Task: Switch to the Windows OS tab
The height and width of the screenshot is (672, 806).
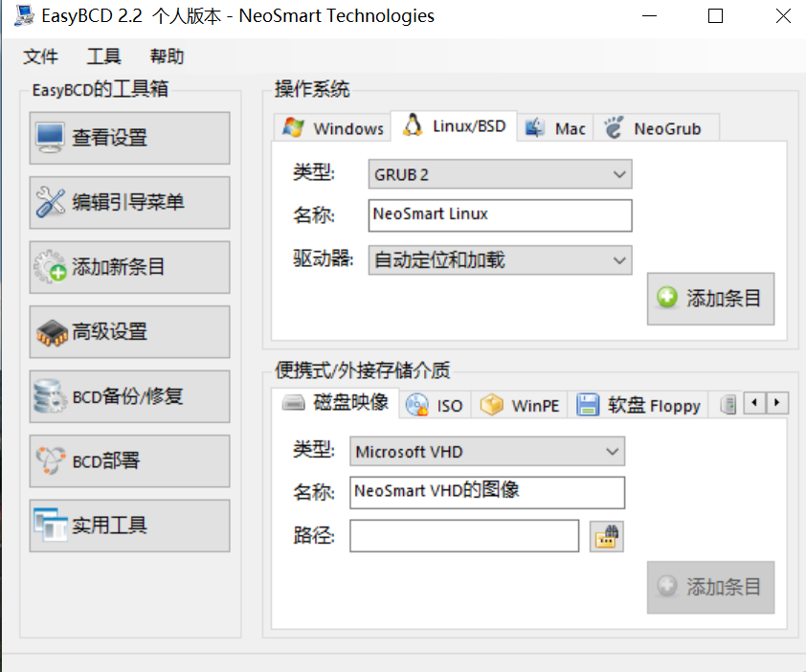Action: pyautogui.click(x=332, y=128)
